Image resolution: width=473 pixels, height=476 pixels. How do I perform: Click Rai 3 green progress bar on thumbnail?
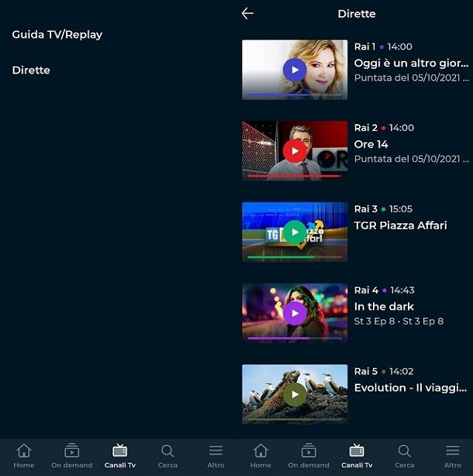(x=295, y=257)
